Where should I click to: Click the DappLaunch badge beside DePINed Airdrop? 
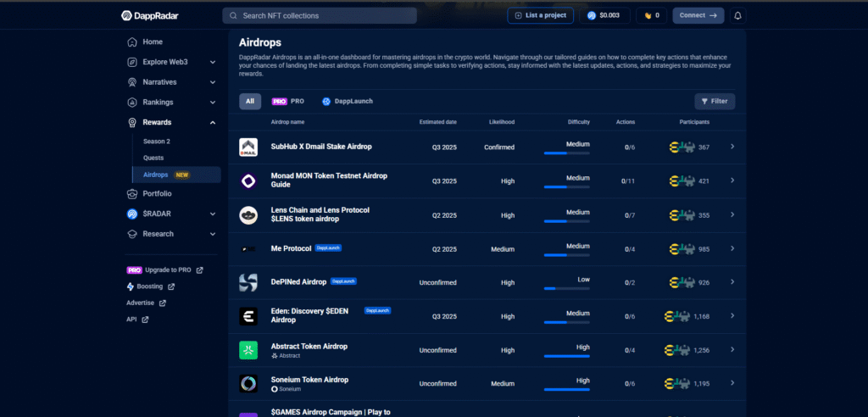[x=343, y=281]
